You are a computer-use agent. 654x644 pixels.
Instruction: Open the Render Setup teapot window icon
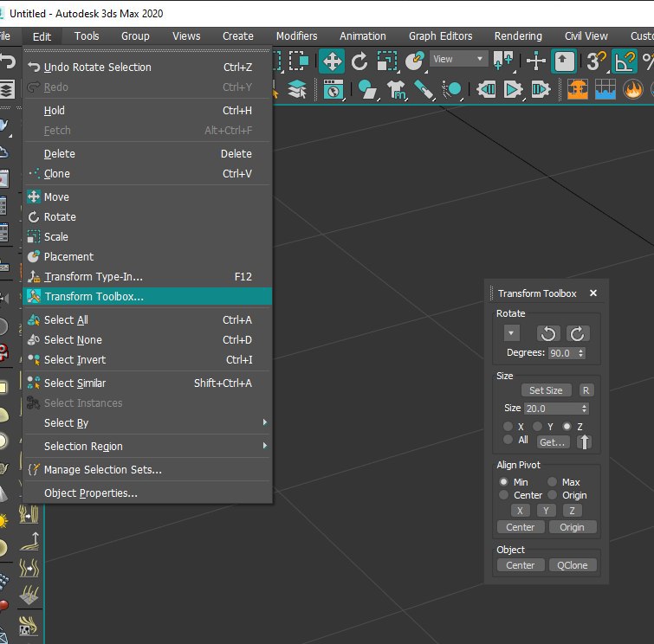[333, 89]
